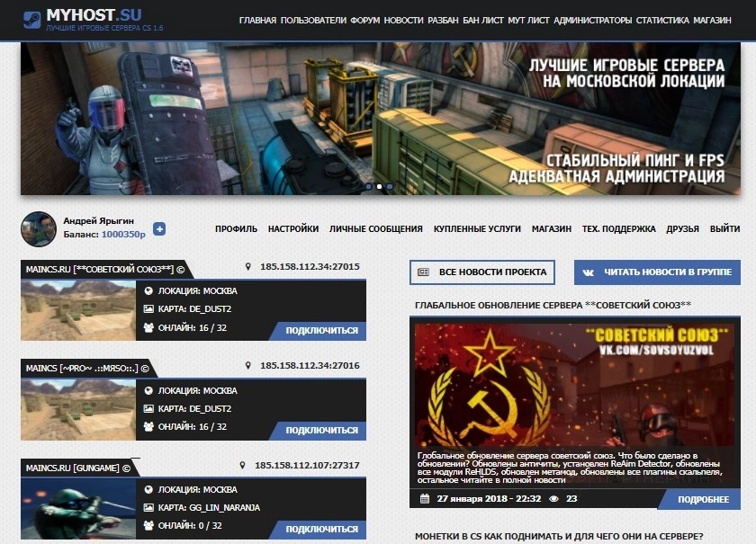756x544 pixels.
Task: Click players icon in MAINCS PRO server card
Action: [148, 426]
